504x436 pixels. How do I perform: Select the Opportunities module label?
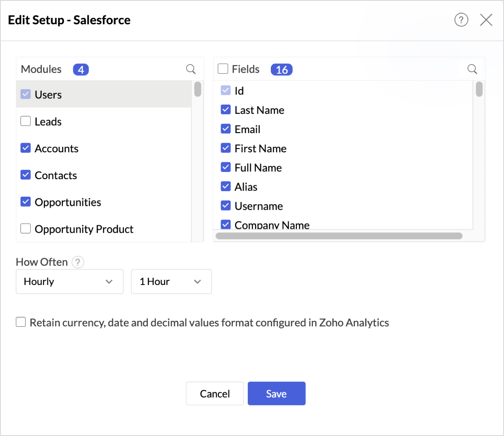click(x=68, y=203)
